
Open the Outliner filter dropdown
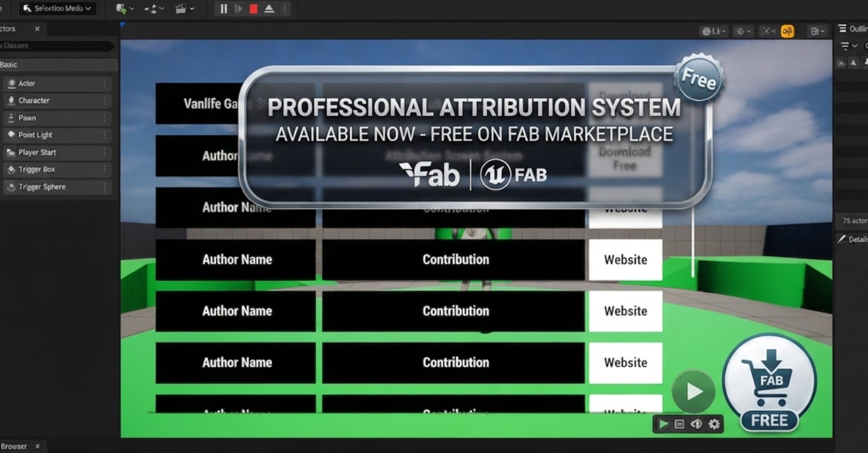click(849, 46)
